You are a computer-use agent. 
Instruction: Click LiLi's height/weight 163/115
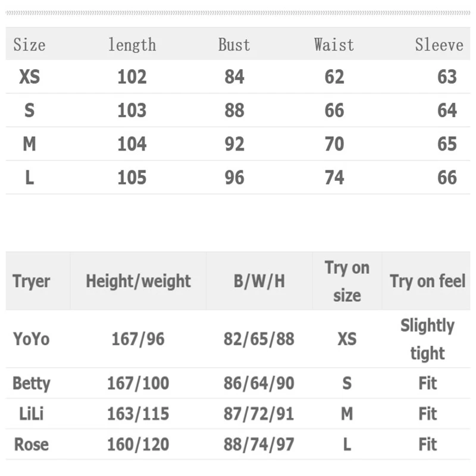point(138,414)
